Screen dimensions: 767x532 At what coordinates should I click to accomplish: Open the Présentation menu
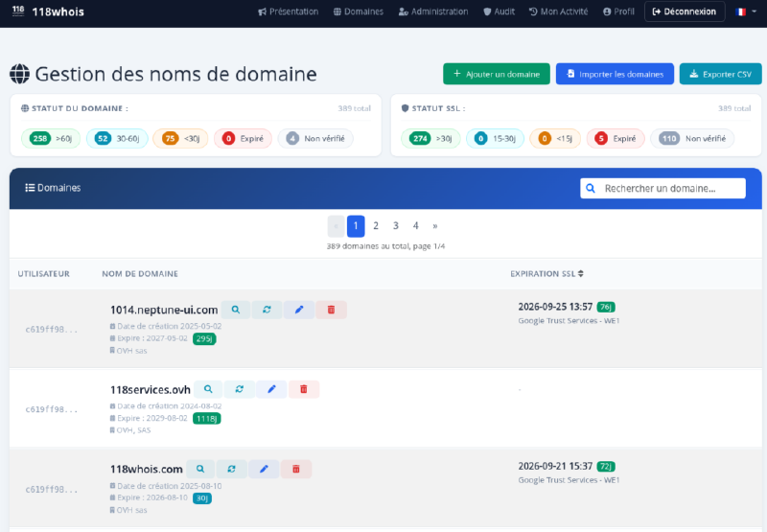289,12
